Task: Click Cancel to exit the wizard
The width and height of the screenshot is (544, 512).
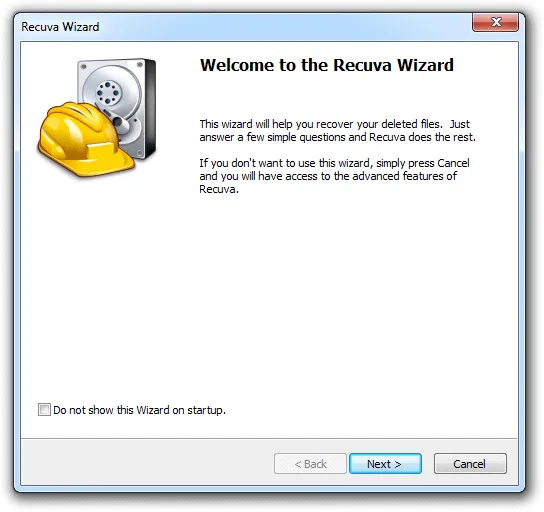Action: pos(470,463)
